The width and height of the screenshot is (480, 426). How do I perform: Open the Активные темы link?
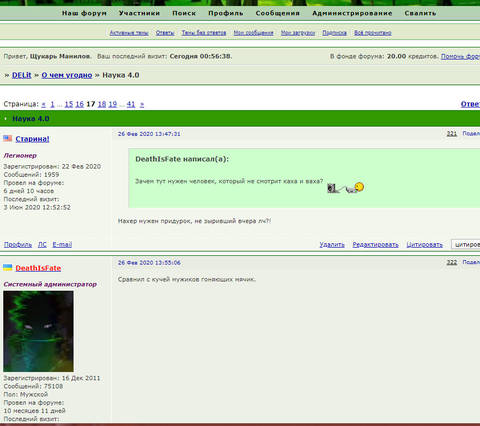click(129, 33)
